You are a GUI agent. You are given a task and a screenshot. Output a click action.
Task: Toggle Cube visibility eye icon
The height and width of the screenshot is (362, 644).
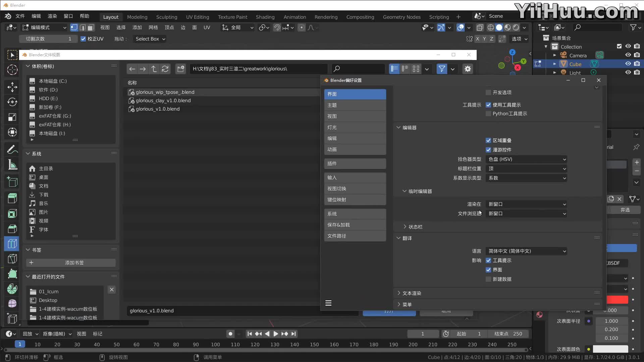coord(628,64)
